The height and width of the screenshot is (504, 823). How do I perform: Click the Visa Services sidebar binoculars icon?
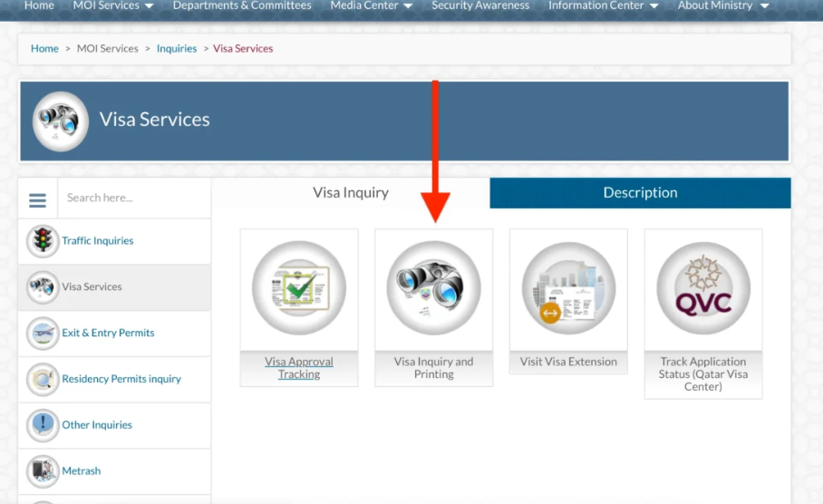(43, 287)
